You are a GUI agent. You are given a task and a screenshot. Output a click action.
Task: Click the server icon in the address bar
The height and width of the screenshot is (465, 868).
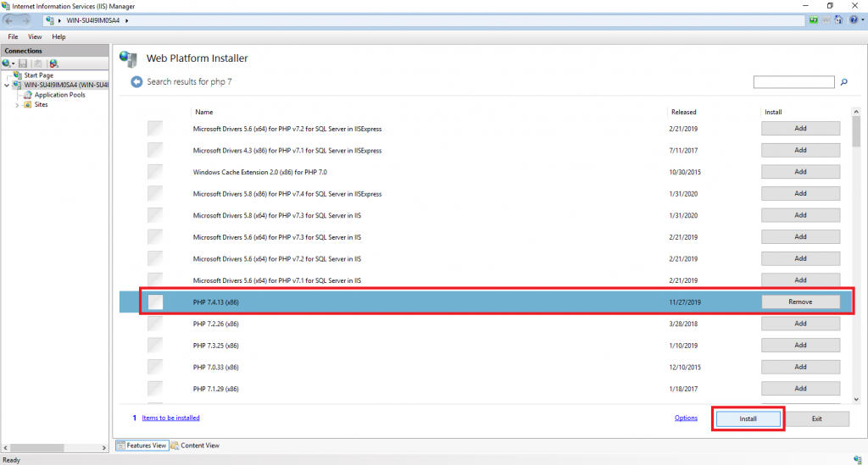[x=50, y=20]
